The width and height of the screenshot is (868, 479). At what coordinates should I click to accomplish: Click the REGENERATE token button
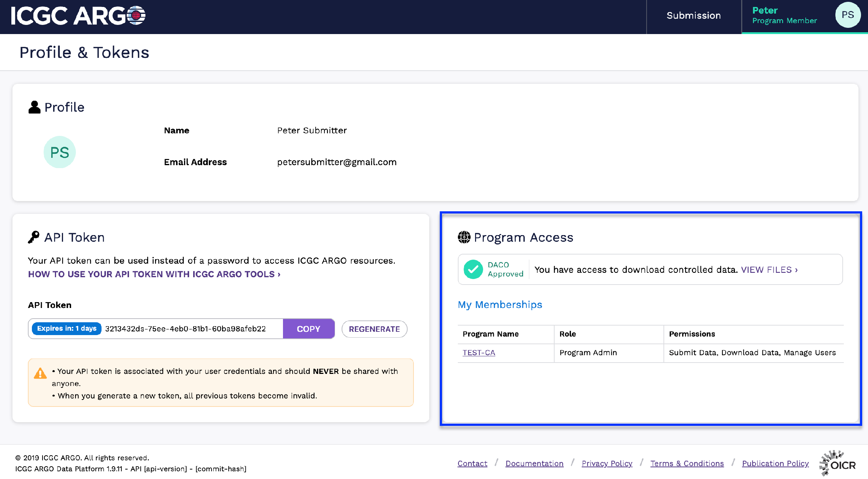374,329
